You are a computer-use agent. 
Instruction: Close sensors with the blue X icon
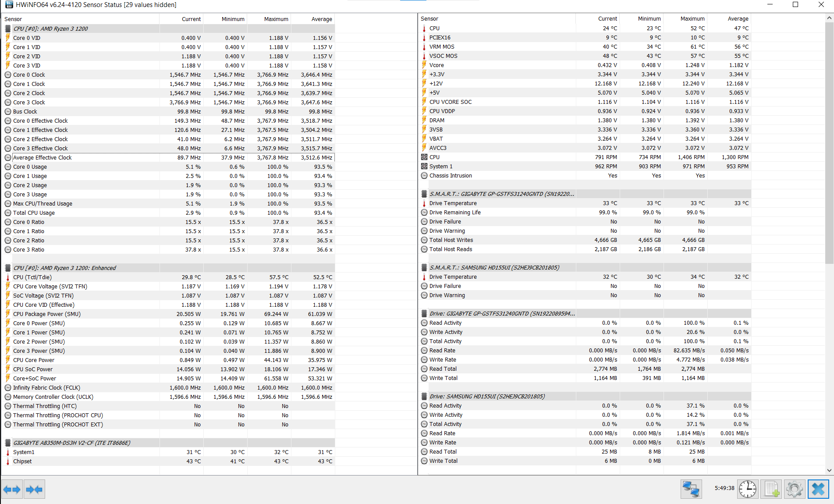coord(818,489)
